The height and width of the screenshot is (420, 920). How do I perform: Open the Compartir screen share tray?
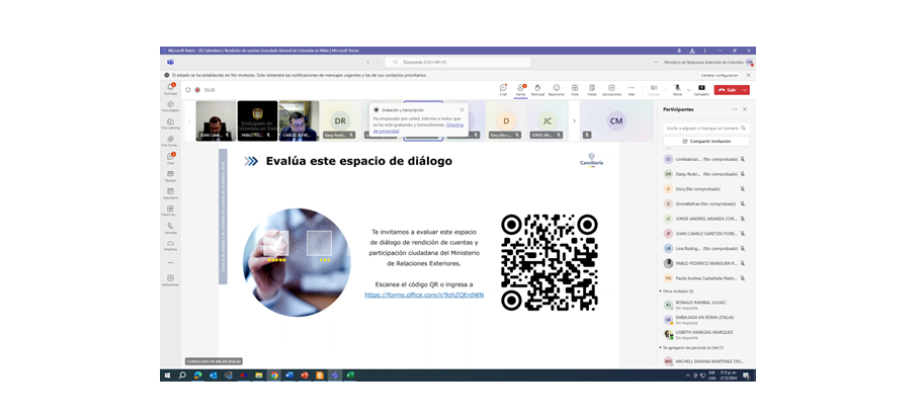pos(701,89)
